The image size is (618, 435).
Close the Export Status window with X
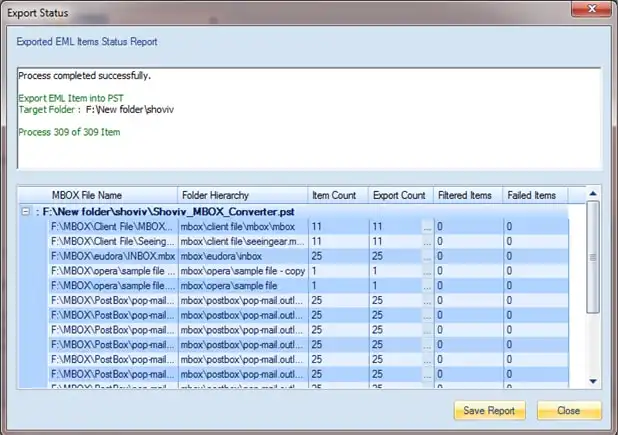pos(591,8)
